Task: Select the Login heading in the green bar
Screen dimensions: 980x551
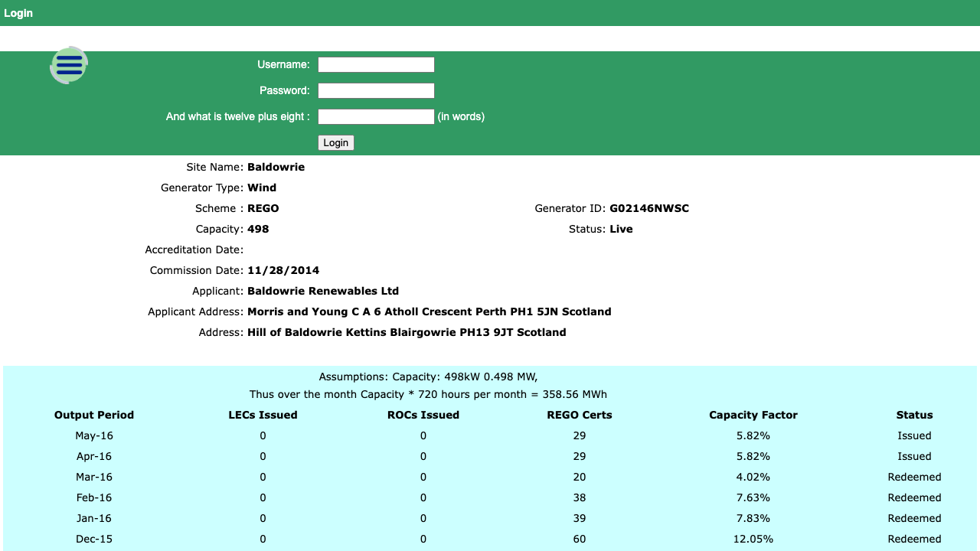Action: tap(18, 13)
